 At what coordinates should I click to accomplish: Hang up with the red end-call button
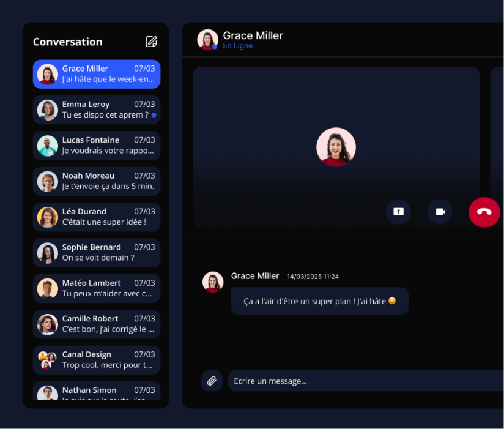[x=484, y=212]
